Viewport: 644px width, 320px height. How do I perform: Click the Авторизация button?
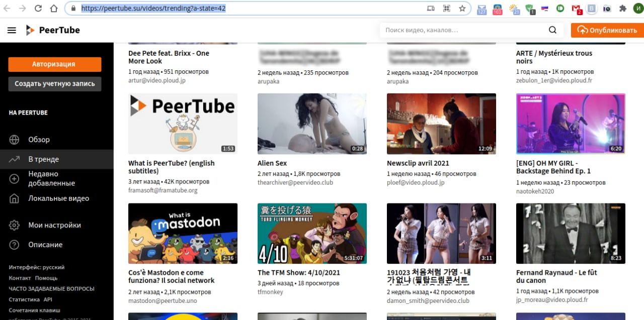point(55,64)
